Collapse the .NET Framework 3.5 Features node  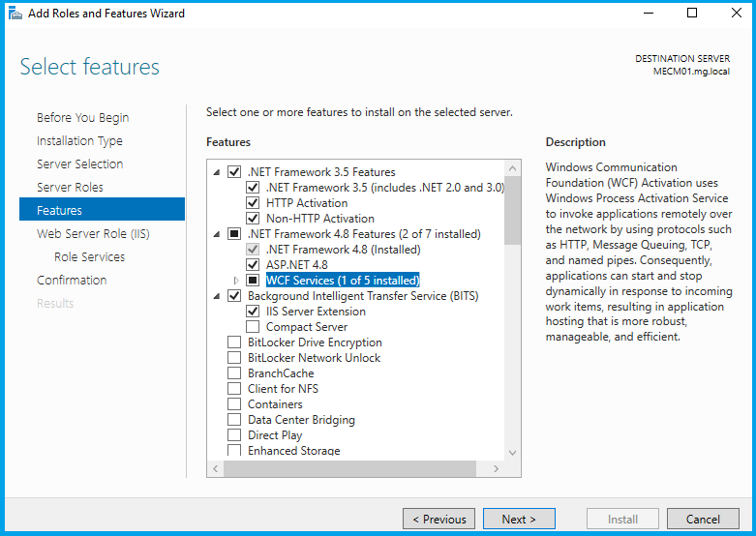(x=217, y=172)
